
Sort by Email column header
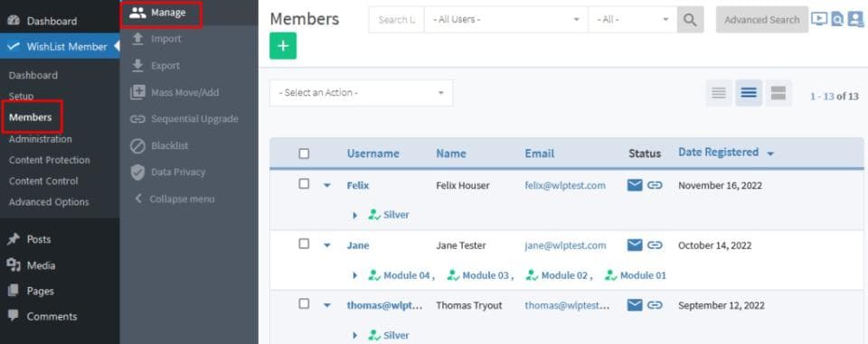click(x=539, y=153)
